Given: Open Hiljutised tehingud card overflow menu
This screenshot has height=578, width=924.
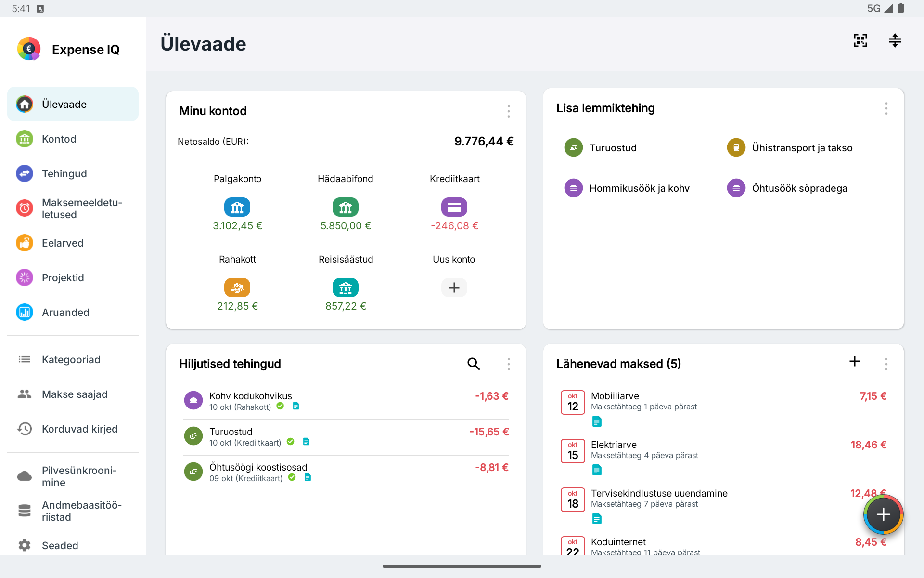Looking at the screenshot, I should coord(509,364).
